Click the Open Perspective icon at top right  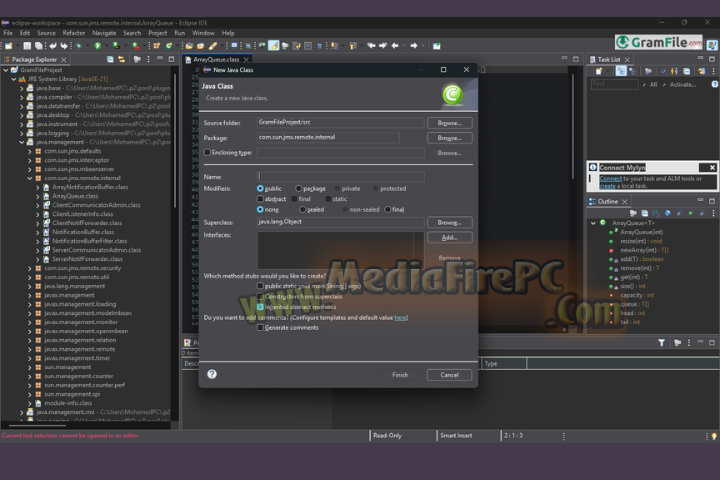(x=712, y=45)
